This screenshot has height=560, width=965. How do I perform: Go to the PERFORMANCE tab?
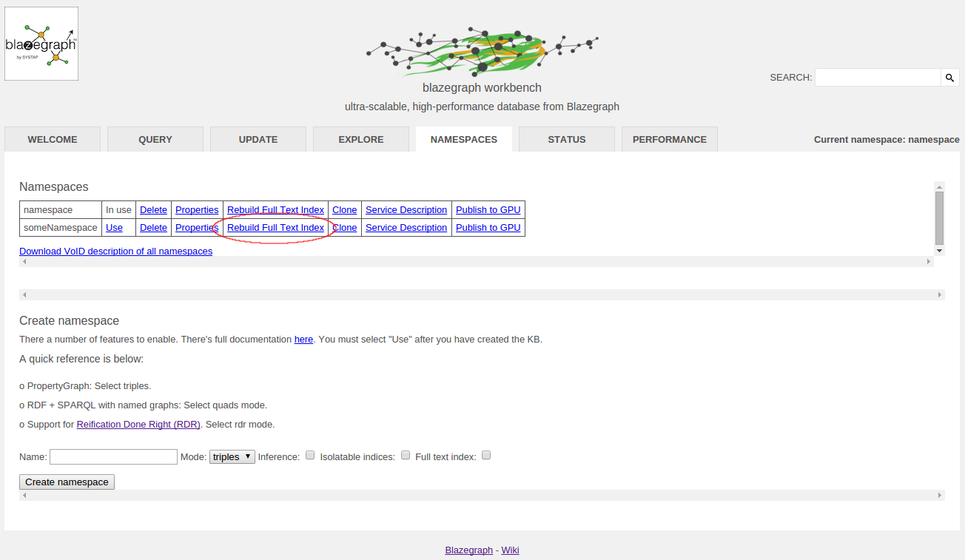pos(670,139)
